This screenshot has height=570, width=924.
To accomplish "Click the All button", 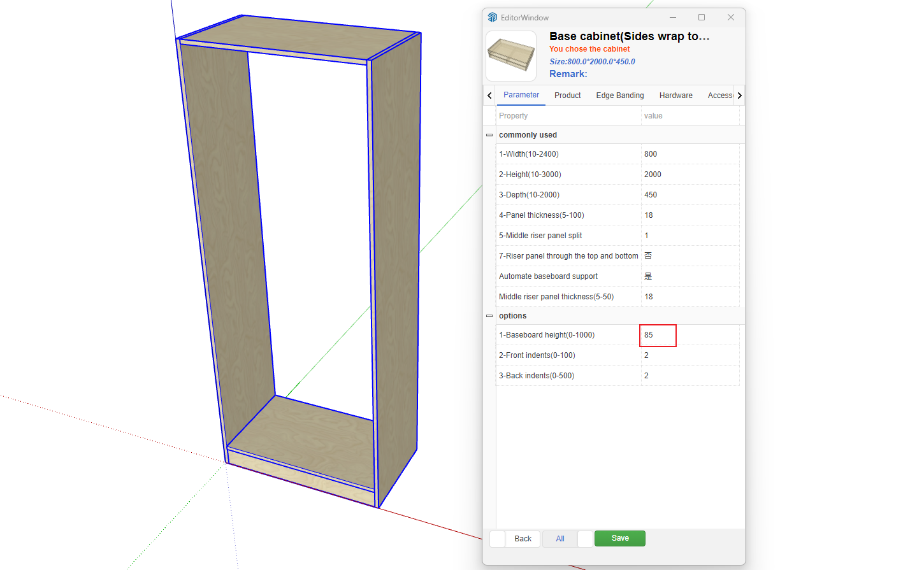I will (560, 539).
